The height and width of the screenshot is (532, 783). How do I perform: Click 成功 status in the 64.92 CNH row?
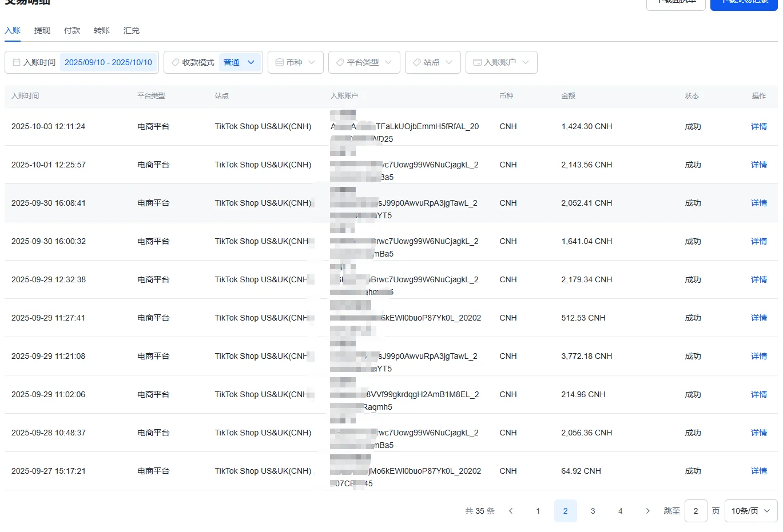(693, 471)
